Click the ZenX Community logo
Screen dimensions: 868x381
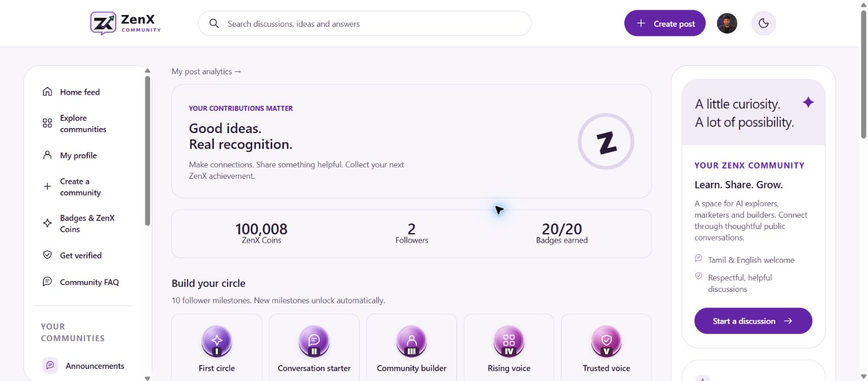126,23
